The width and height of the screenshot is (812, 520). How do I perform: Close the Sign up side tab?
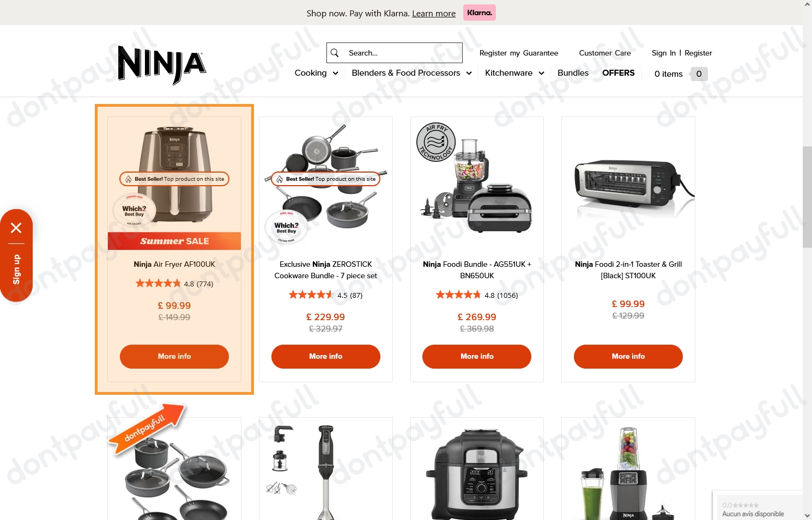(16, 227)
